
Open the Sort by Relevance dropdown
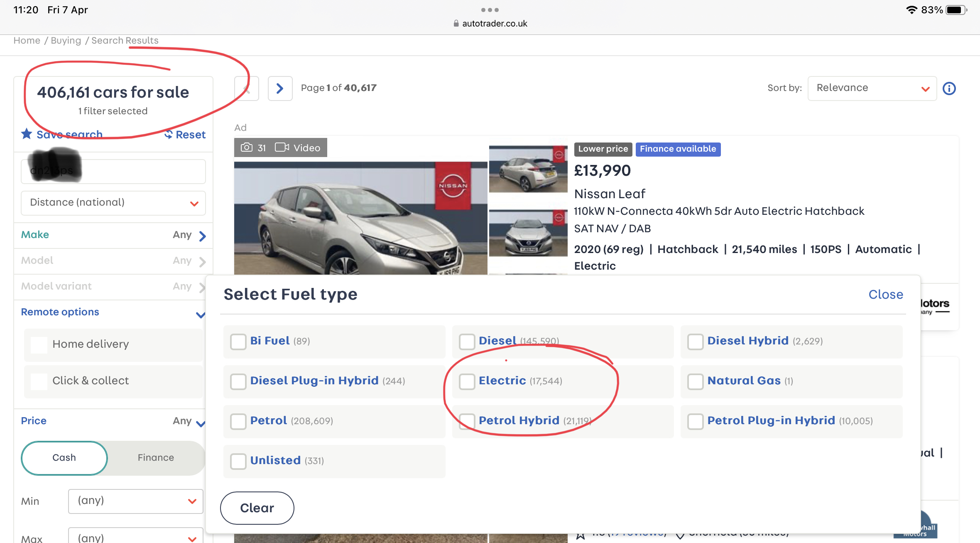point(872,88)
